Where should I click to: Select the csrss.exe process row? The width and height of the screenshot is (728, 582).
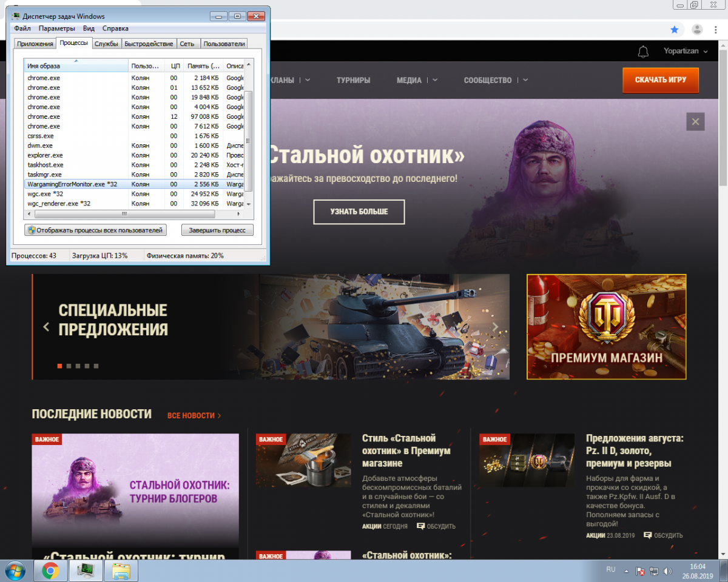click(133, 136)
